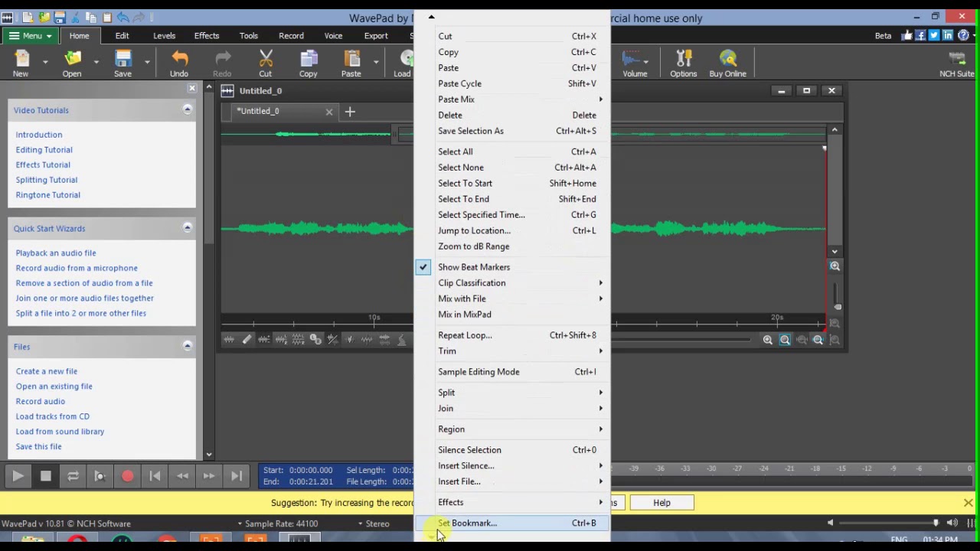Image resolution: width=980 pixels, height=551 pixels.
Task: Choose Silence Selection from the context menu
Action: [x=513, y=450]
